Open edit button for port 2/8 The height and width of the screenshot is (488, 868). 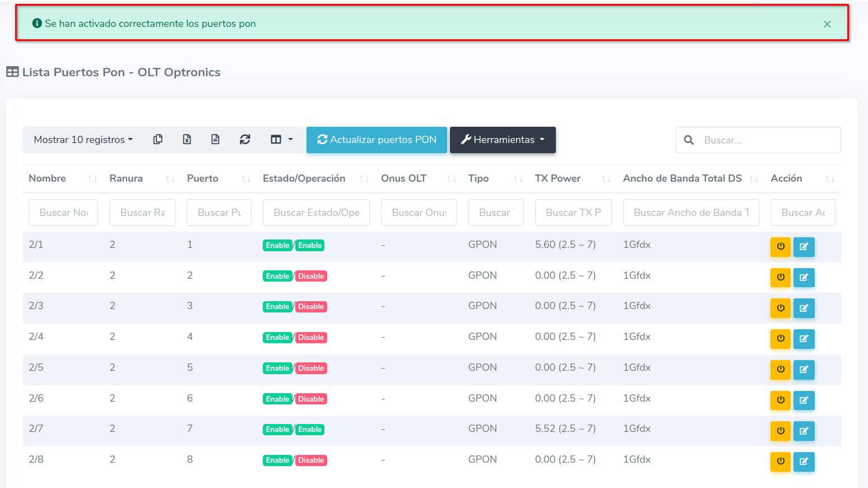pyautogui.click(x=804, y=462)
